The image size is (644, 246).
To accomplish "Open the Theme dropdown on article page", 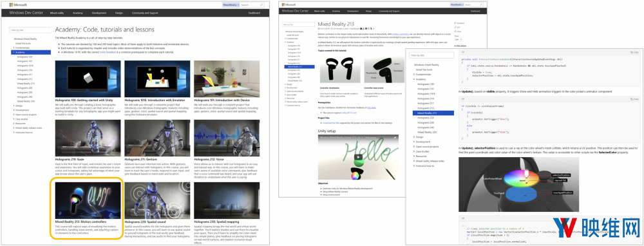I will 459,40.
